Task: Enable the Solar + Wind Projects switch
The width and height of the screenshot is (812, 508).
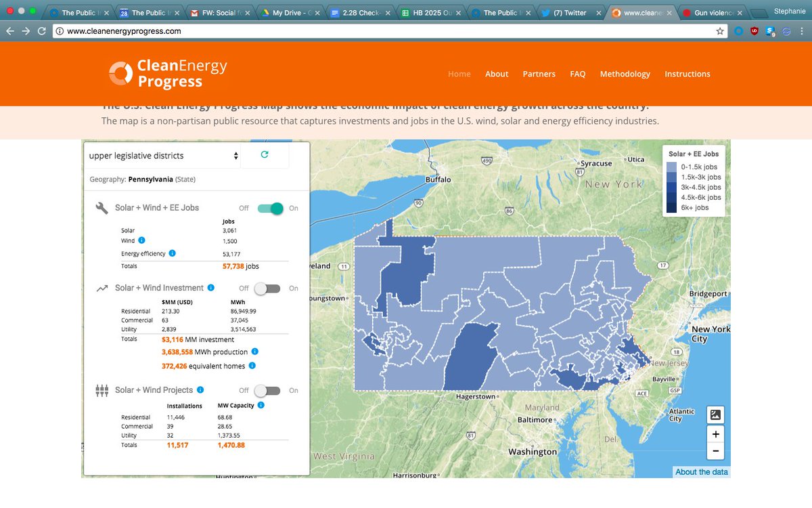Action: 267,390
